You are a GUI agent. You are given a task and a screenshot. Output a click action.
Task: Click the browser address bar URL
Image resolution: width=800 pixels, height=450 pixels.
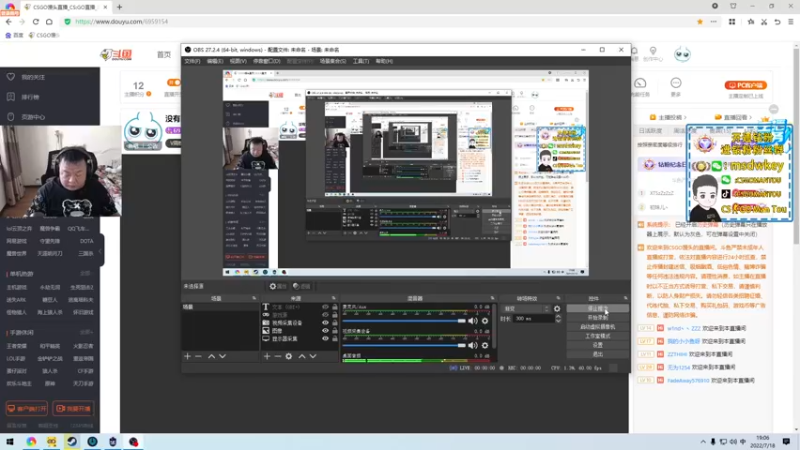pyautogui.click(x=121, y=21)
